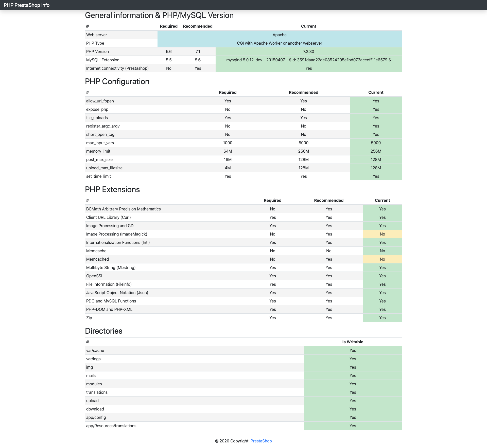Click the General information section heading
This screenshot has width=487, height=448.
(x=159, y=15)
